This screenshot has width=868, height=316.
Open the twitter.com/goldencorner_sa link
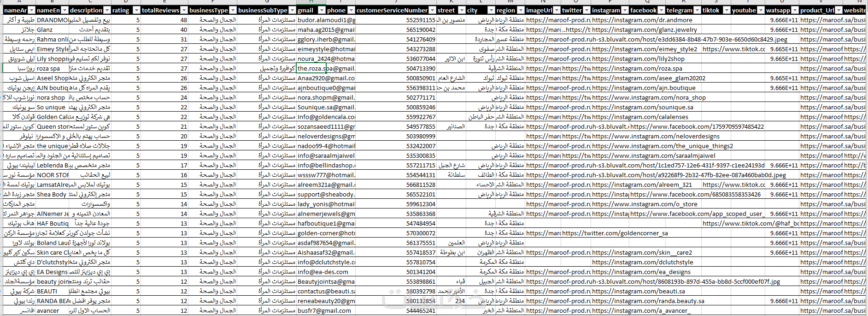coord(615,233)
